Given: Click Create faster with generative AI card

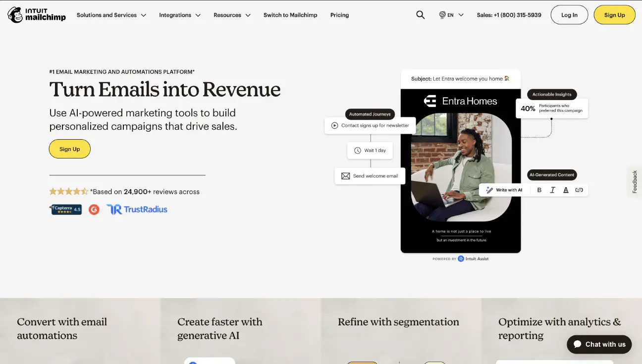Looking at the screenshot, I should [241, 331].
